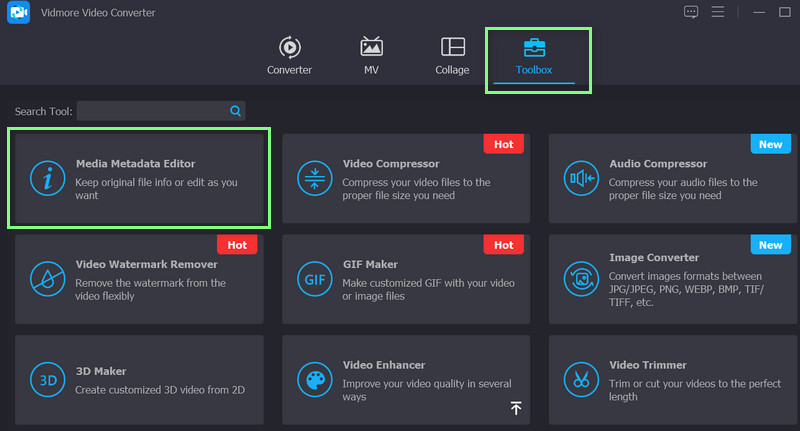Click the Video Watermark Remover droplet icon
The width and height of the screenshot is (800, 431).
click(46, 277)
